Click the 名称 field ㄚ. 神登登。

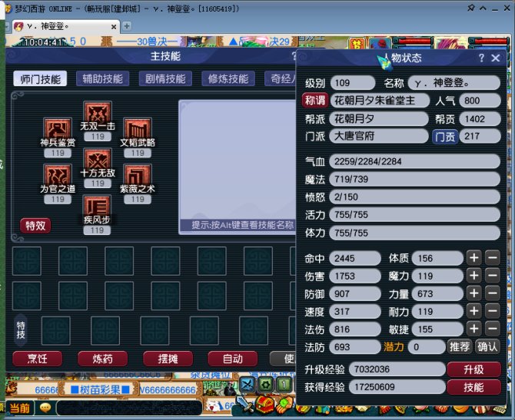click(454, 83)
